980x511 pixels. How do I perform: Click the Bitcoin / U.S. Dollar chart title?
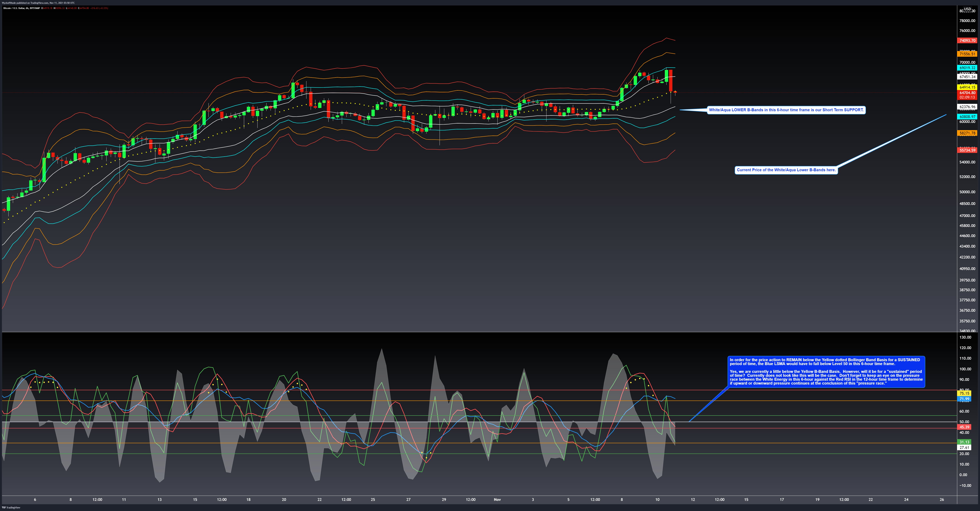21,8
